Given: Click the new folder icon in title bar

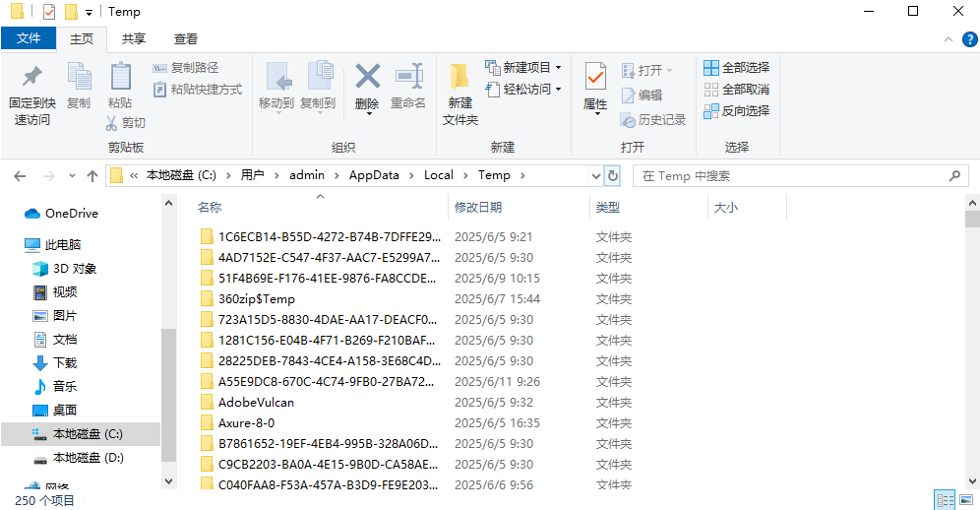Looking at the screenshot, I should tap(71, 11).
